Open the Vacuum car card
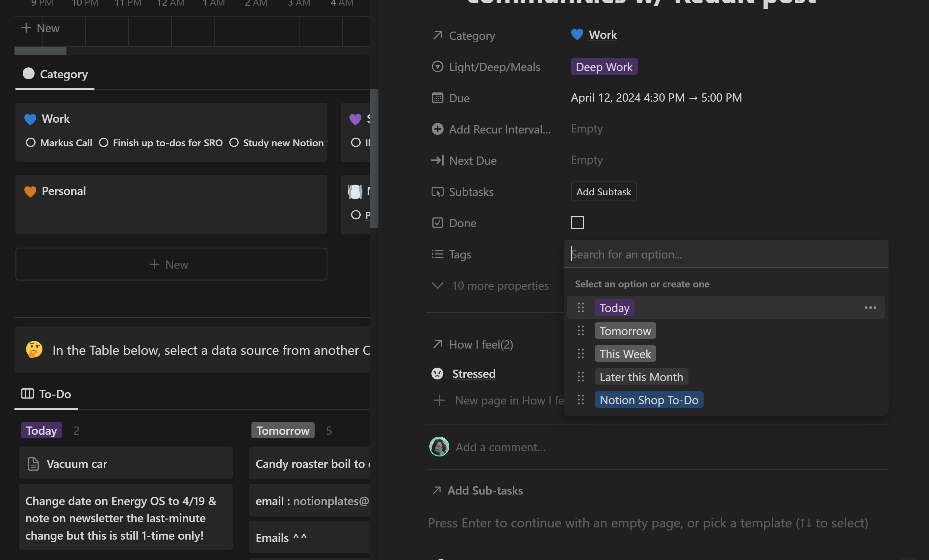 click(126, 464)
